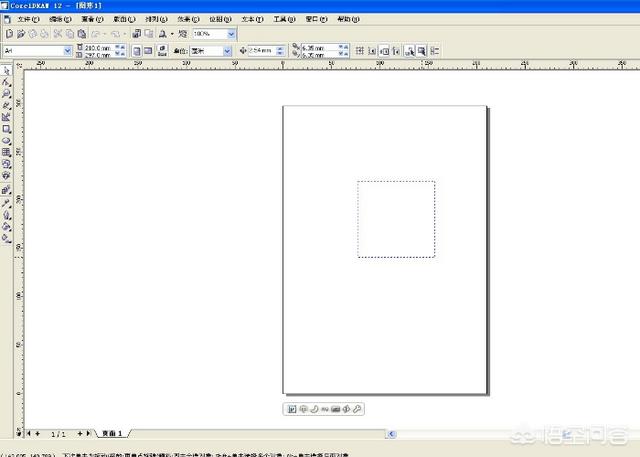The width and height of the screenshot is (640, 457).
Task: Open the 帮助(H) menu
Action: click(348, 19)
